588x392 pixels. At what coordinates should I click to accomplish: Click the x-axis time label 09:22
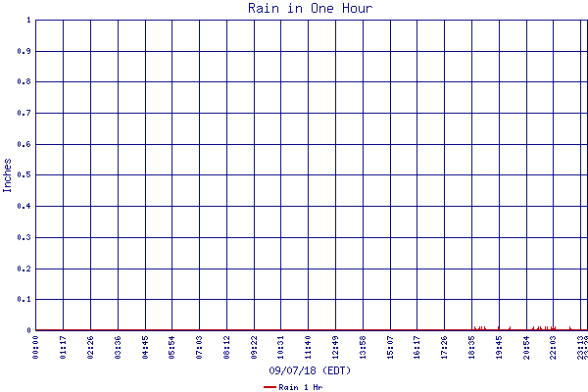click(x=254, y=347)
